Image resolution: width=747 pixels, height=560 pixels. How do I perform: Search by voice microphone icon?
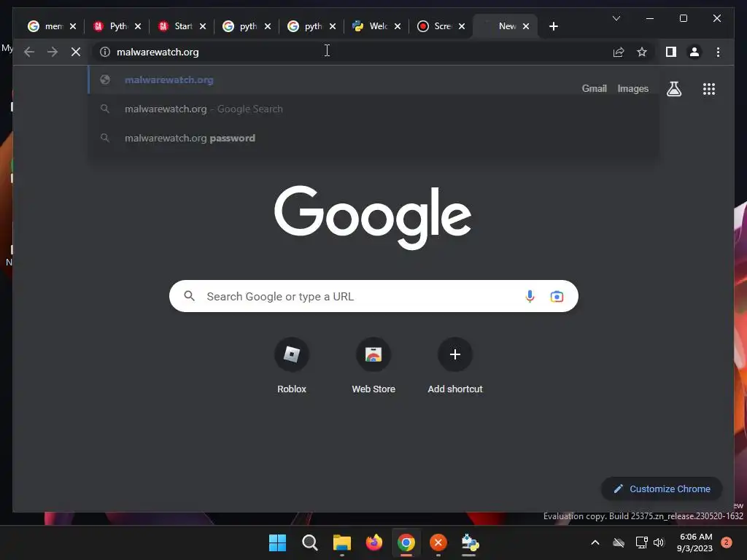530,296
